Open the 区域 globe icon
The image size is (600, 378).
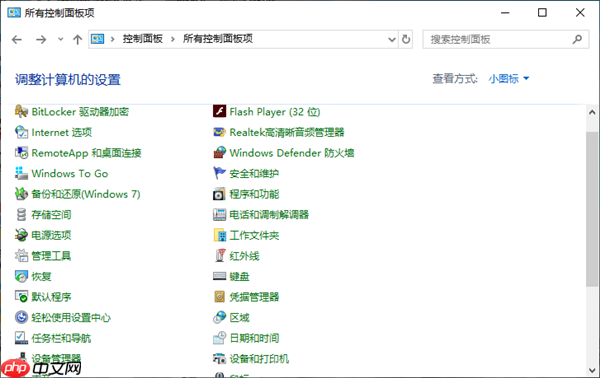pyautogui.click(x=219, y=317)
